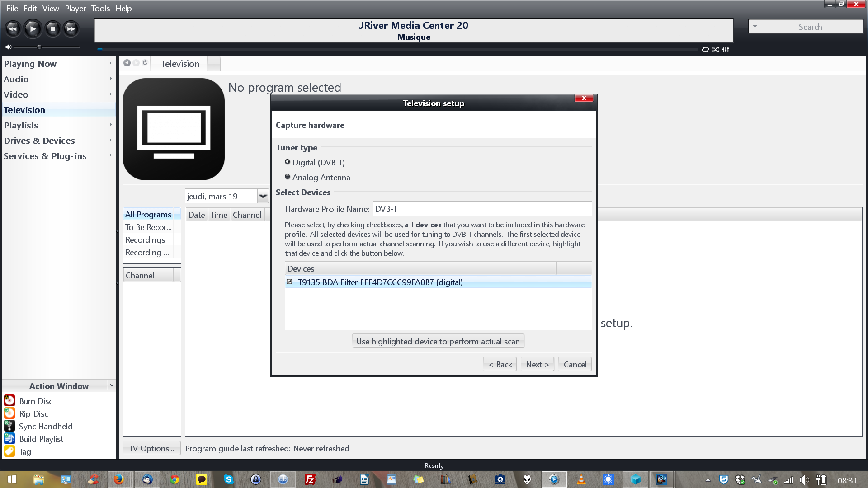Open the View menu
This screenshot has height=488, width=868.
point(51,8)
